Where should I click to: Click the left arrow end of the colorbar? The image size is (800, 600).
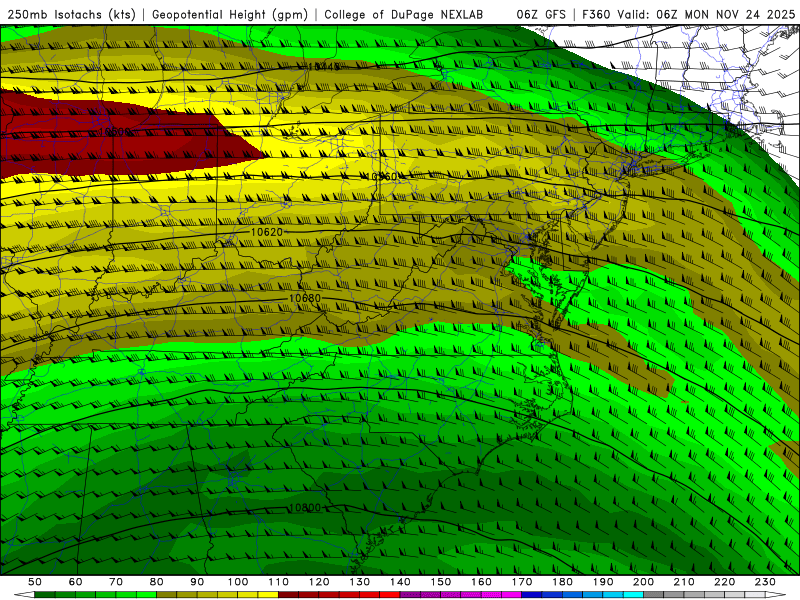pyautogui.click(x=24, y=595)
